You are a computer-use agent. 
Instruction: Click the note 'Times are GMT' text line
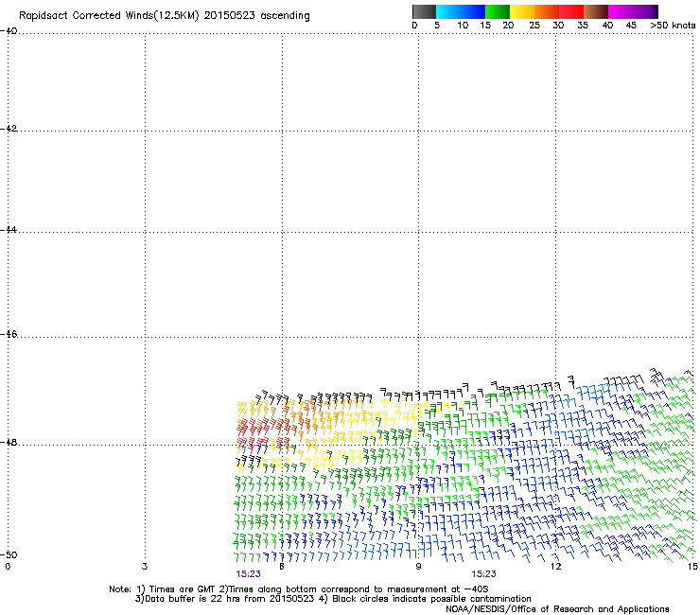tap(299, 589)
